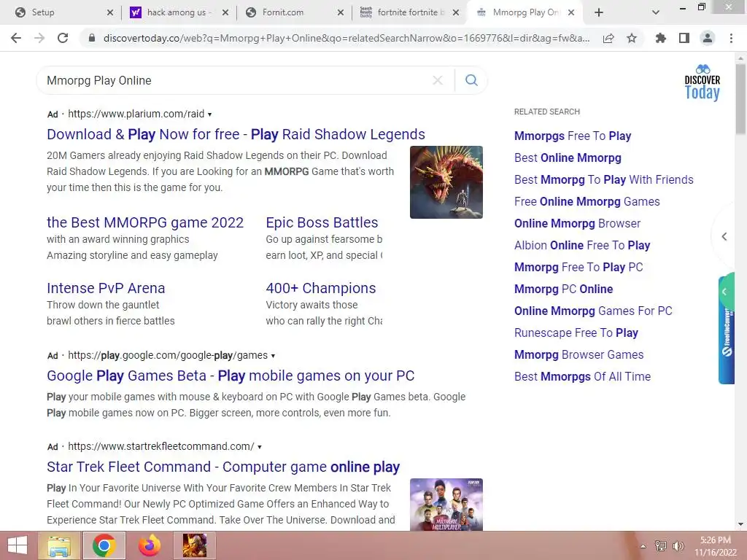Screen dimensions: 747x560
Task: Open the Extensions puzzle icon
Action: [x=661, y=38]
